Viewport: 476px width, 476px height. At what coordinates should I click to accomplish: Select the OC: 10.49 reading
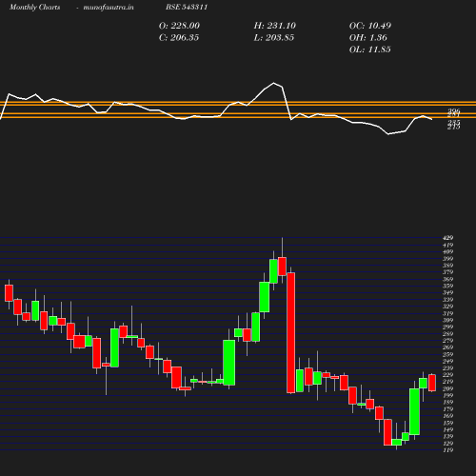tap(370, 26)
